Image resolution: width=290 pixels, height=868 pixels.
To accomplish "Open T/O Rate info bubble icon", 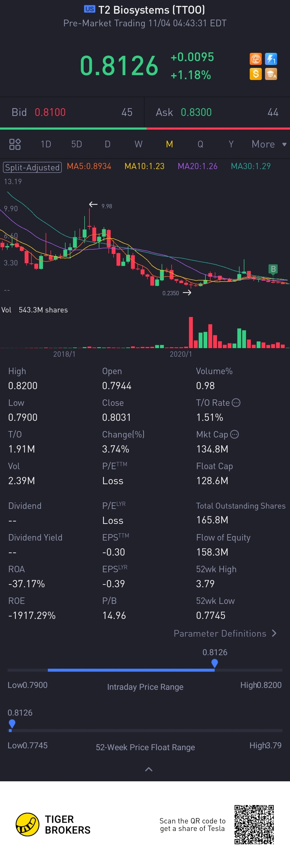I will point(236,403).
